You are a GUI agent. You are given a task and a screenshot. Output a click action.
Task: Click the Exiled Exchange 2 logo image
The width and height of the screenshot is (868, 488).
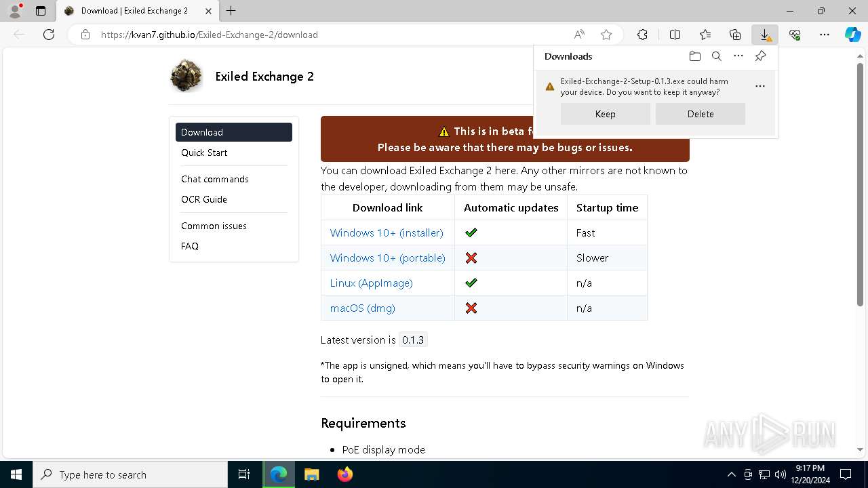point(186,76)
